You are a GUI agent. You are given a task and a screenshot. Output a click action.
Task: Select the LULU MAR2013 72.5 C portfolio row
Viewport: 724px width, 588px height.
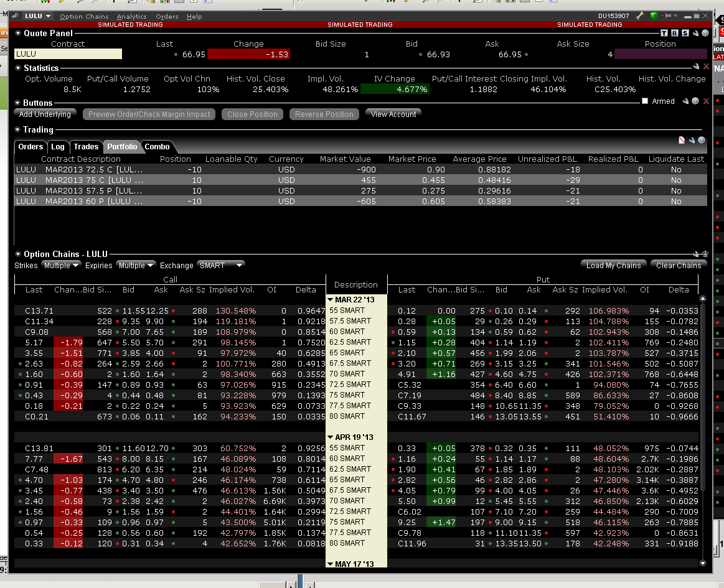click(x=360, y=169)
